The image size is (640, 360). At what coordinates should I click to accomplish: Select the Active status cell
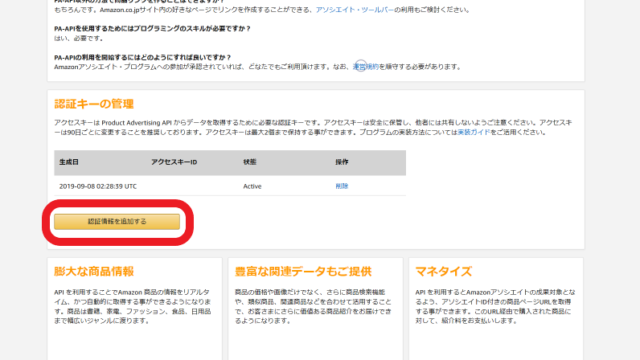(x=252, y=186)
